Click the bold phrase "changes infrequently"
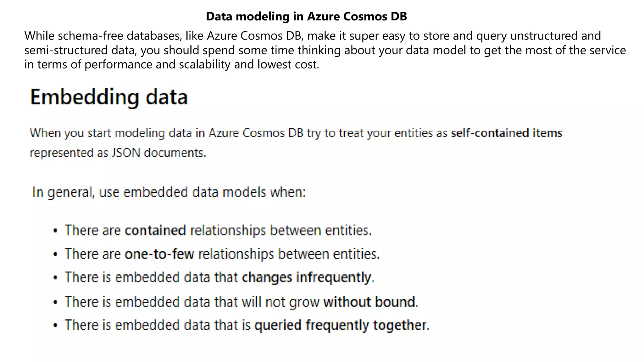Image resolution: width=644 pixels, height=362 pixels. [x=307, y=277]
